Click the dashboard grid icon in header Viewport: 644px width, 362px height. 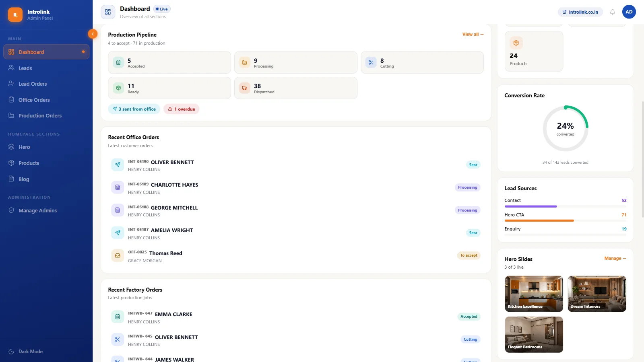108,12
